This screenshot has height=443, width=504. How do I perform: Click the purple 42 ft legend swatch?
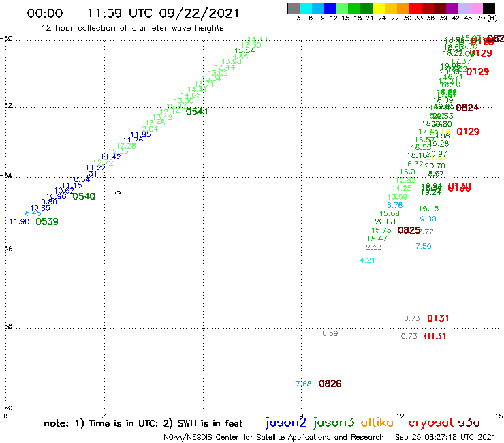(452, 8)
